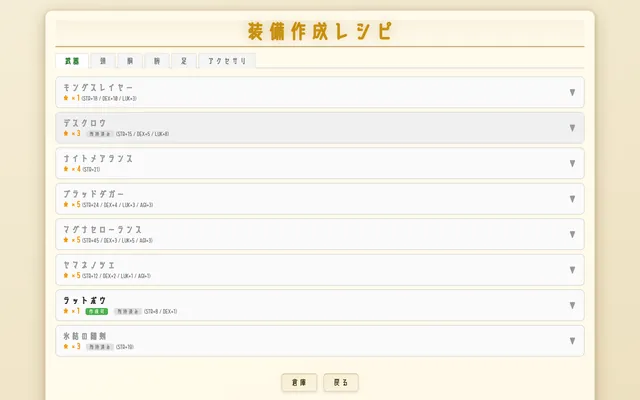Image resolution: width=640 pixels, height=400 pixels.
Task: Open the アクセサリ tab
Action: (227, 61)
